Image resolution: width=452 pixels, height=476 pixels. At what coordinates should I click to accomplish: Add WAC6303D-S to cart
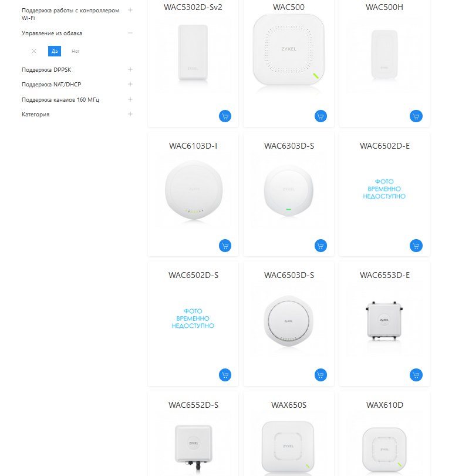pyautogui.click(x=321, y=246)
